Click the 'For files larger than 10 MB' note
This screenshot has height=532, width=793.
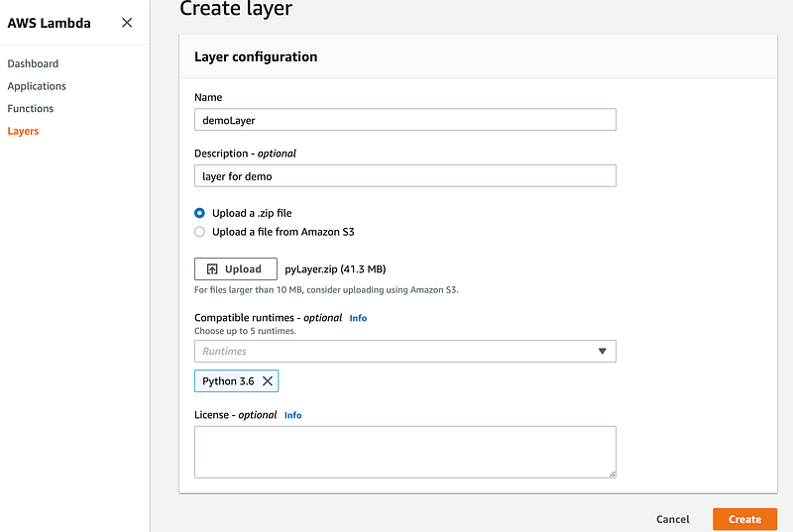pyautogui.click(x=326, y=290)
